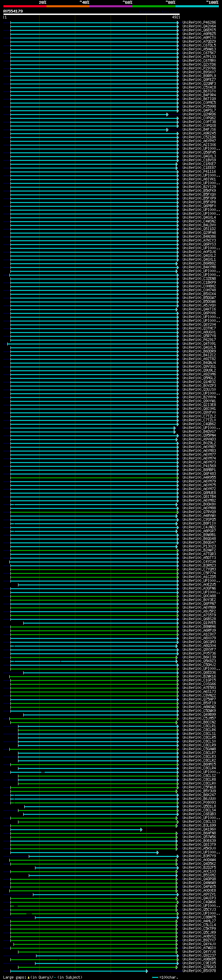
Task: Open hit UniRef100_A7QDZ9
Action: click(199, 41)
